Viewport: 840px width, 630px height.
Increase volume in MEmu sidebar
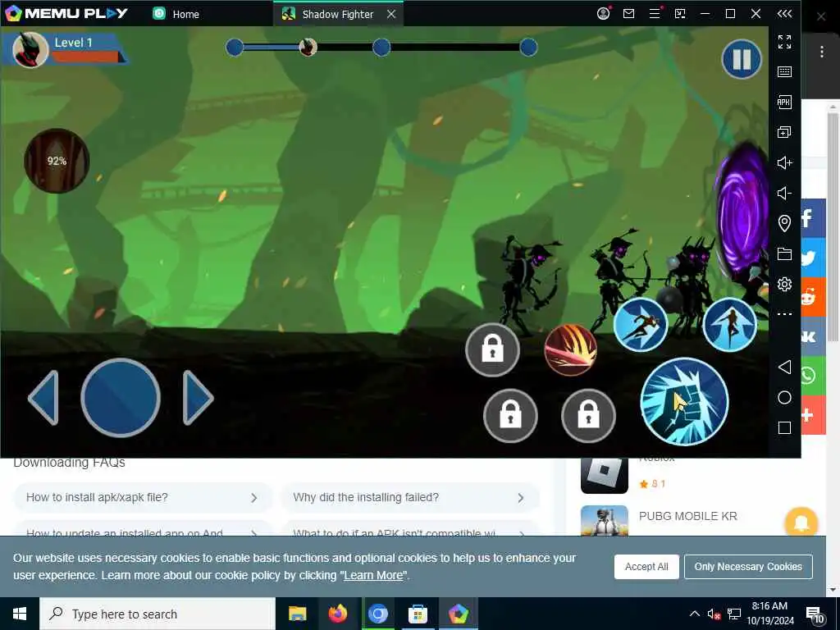coord(784,163)
